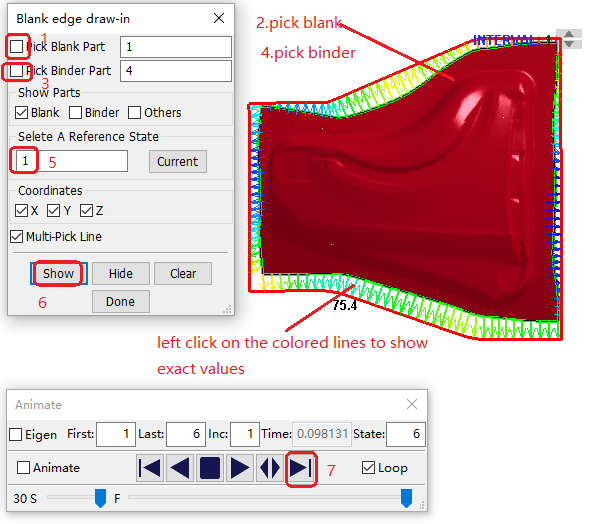Click the animation speed S slider handle
The height and width of the screenshot is (524, 589).
100,498
